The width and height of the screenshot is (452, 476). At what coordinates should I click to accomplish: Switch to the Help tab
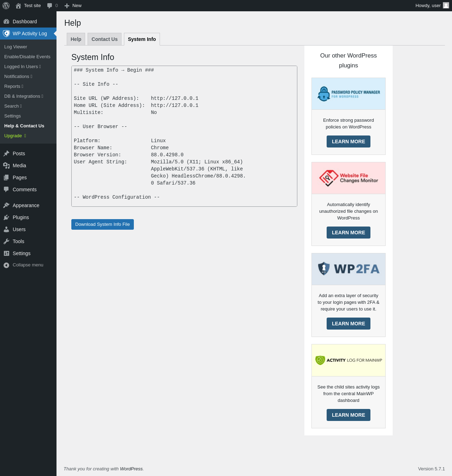(76, 39)
